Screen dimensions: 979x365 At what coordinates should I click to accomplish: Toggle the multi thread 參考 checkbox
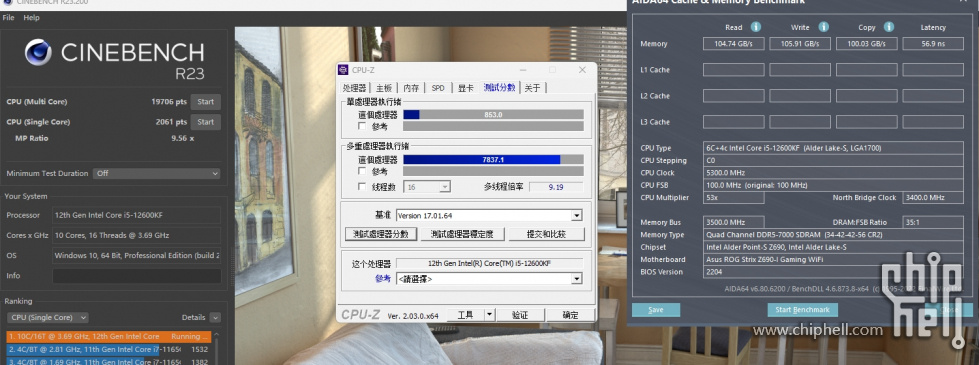click(x=362, y=171)
